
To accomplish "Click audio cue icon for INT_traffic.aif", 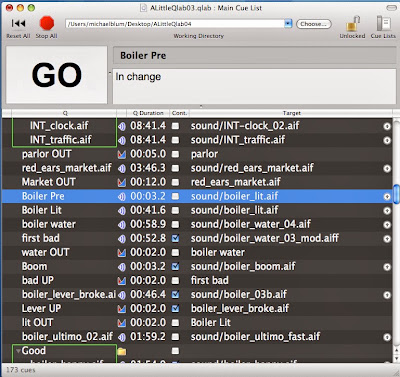I will click(122, 140).
